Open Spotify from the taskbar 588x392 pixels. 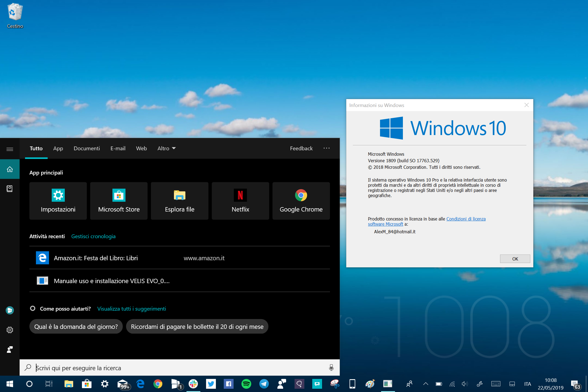(x=246, y=384)
